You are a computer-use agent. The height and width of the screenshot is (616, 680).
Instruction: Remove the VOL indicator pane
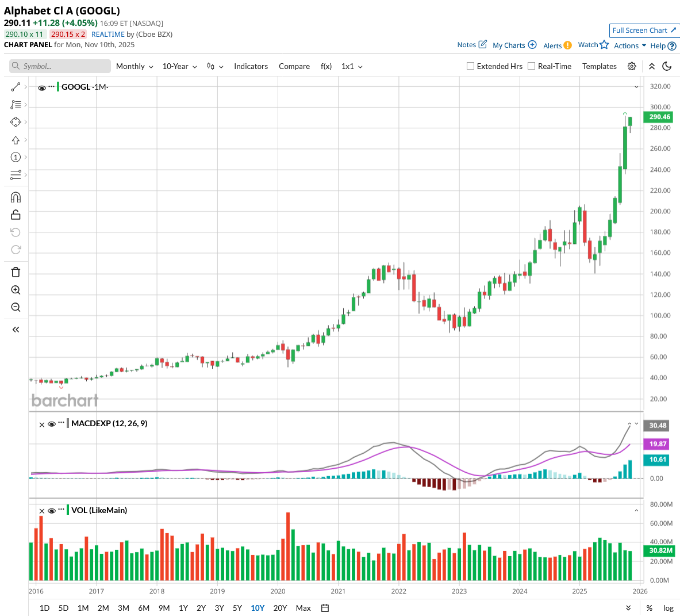click(x=41, y=511)
